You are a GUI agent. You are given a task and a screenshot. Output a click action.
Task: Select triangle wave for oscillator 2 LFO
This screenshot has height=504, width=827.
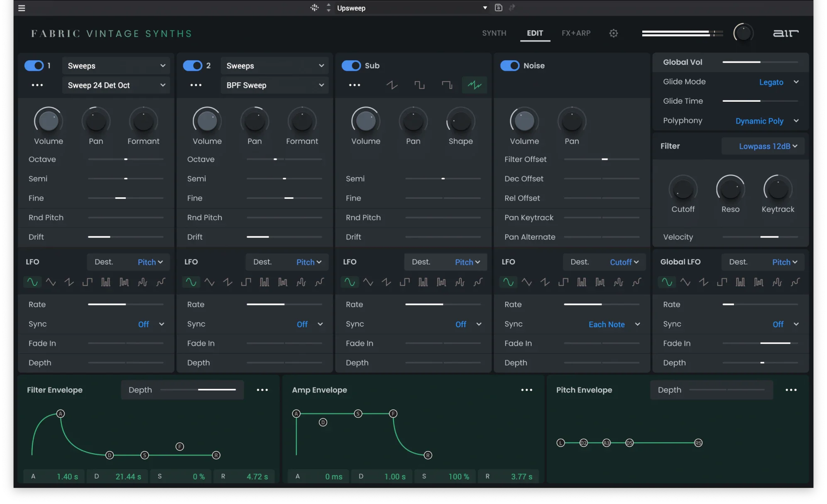(x=209, y=282)
